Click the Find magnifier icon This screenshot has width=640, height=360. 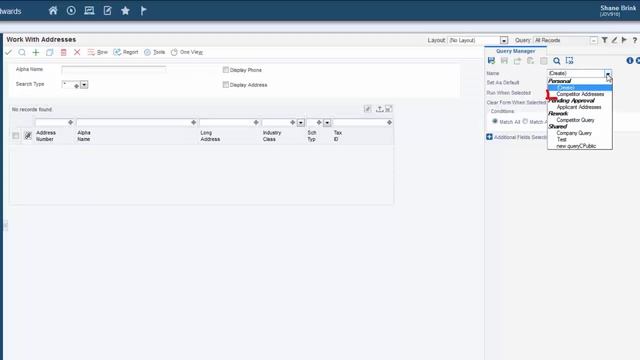[22, 52]
